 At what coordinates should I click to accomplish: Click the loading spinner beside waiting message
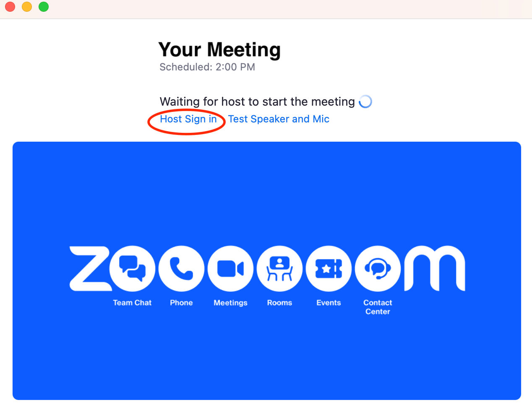365,101
